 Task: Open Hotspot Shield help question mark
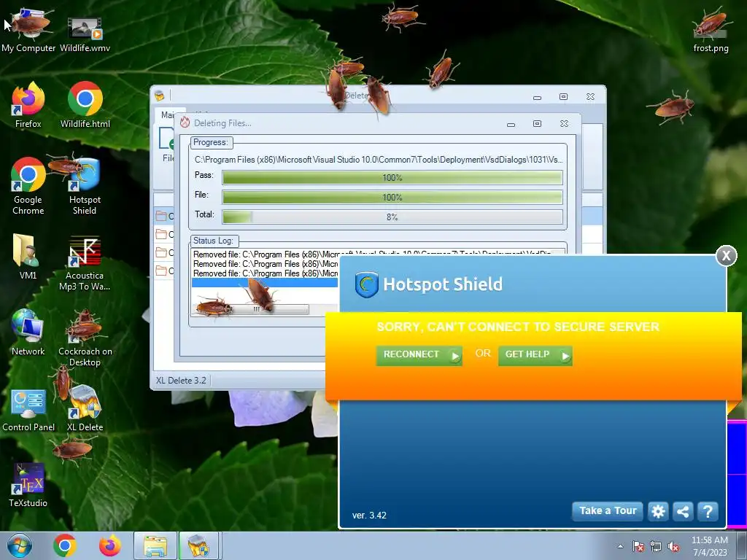[708, 511]
